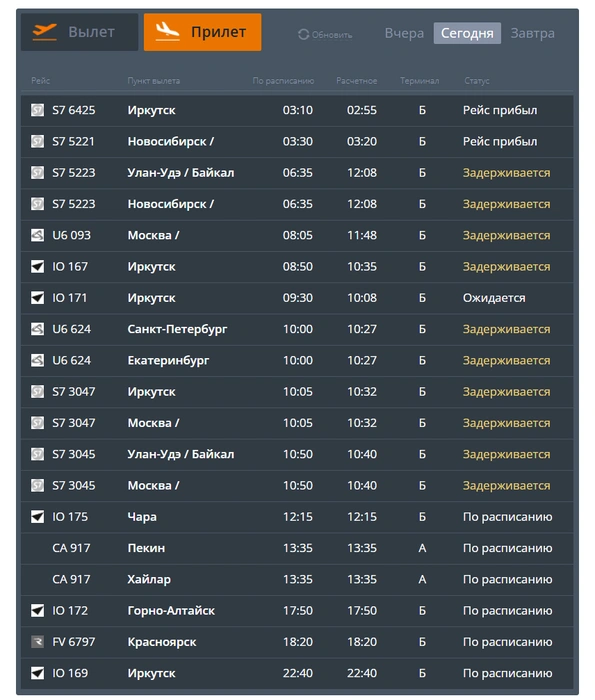Viewport: 595px width, 700px height.
Task: Click the Обновить refresh button
Action: click(x=325, y=34)
